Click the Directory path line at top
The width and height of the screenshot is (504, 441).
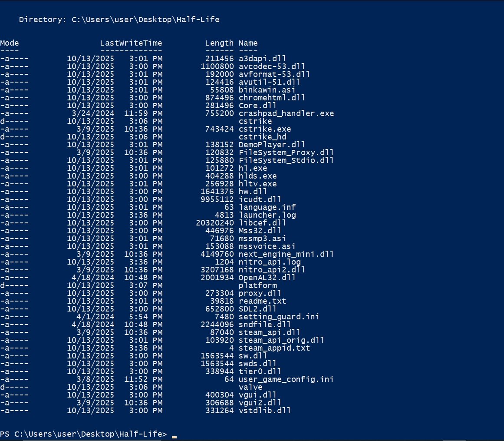[122, 20]
